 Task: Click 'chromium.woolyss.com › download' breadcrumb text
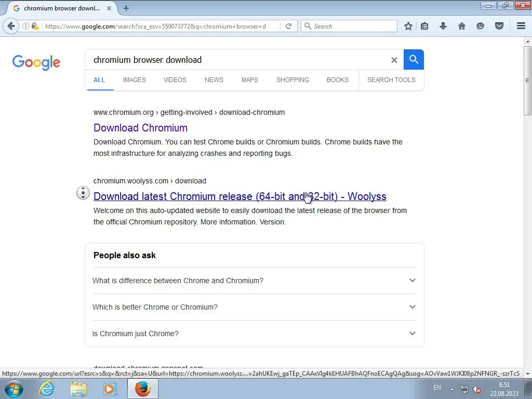click(x=150, y=181)
